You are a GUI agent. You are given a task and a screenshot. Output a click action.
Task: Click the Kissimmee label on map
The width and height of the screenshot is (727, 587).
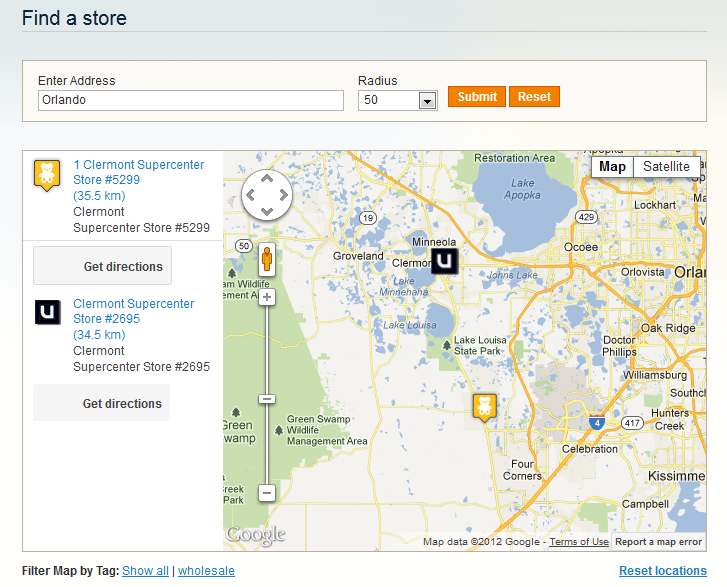676,476
